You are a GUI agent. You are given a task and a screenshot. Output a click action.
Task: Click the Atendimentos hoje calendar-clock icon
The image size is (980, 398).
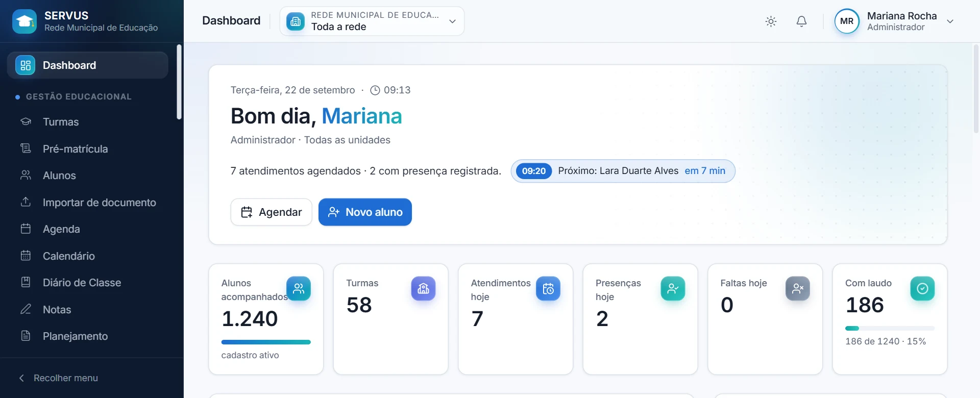click(548, 289)
